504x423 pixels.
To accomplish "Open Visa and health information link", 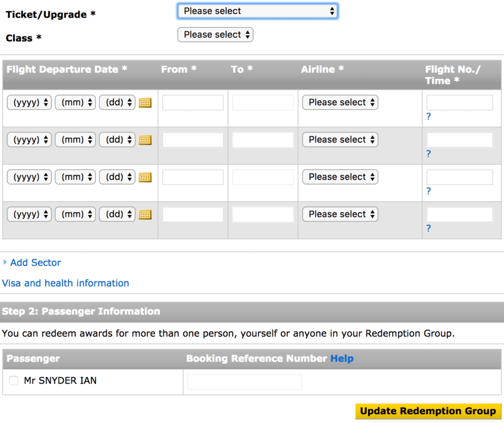I will [x=65, y=283].
